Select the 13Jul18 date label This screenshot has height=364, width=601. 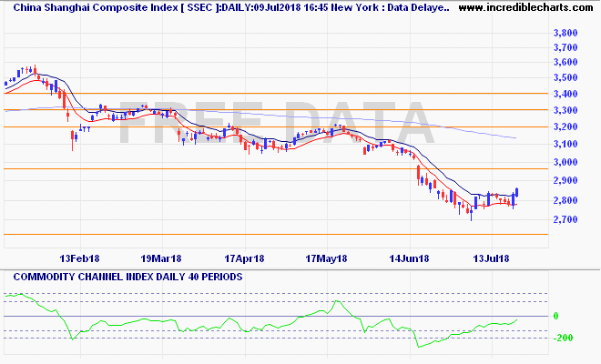[x=490, y=258]
